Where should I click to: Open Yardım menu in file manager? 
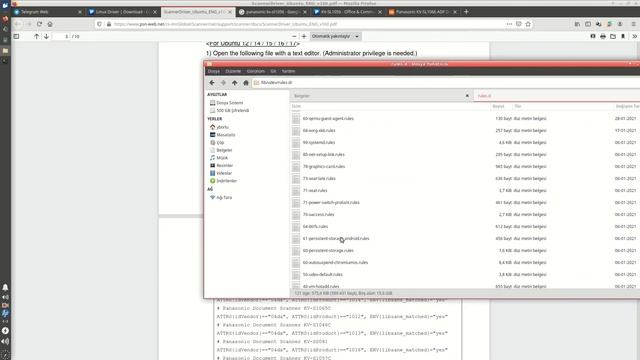pos(288,71)
